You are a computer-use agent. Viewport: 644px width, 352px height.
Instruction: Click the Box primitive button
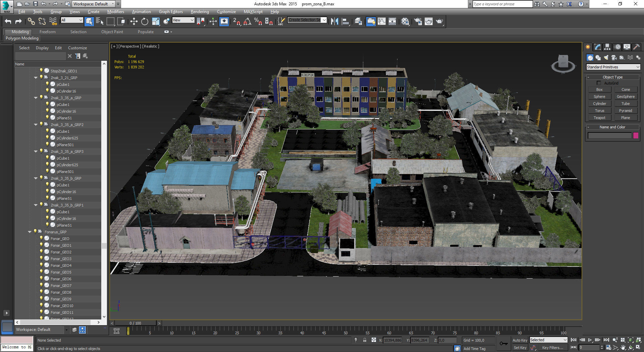(x=599, y=90)
